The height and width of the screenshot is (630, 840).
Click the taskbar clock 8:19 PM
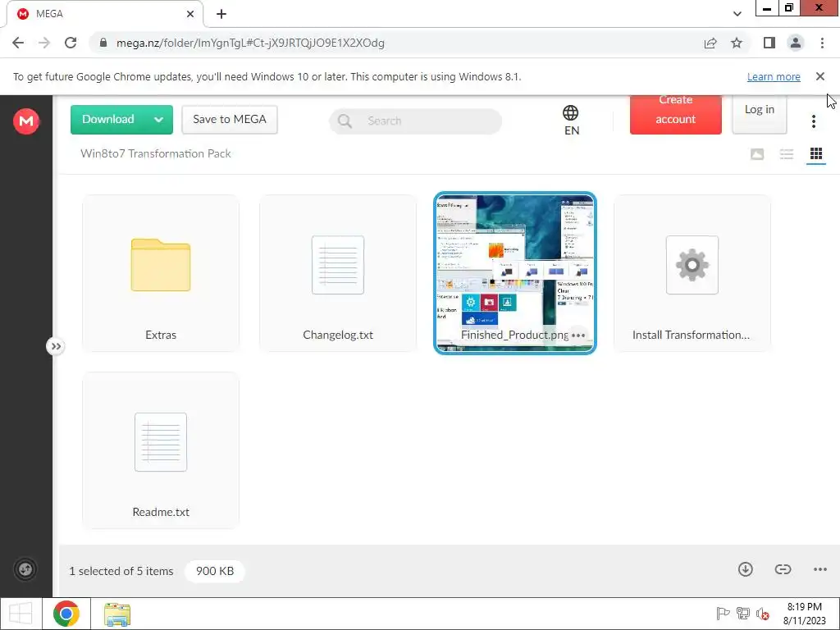click(804, 607)
